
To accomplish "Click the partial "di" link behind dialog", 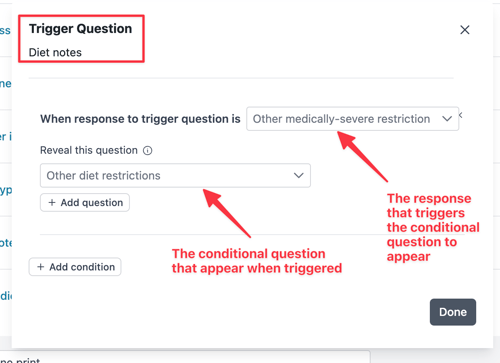I will tap(6, 296).
